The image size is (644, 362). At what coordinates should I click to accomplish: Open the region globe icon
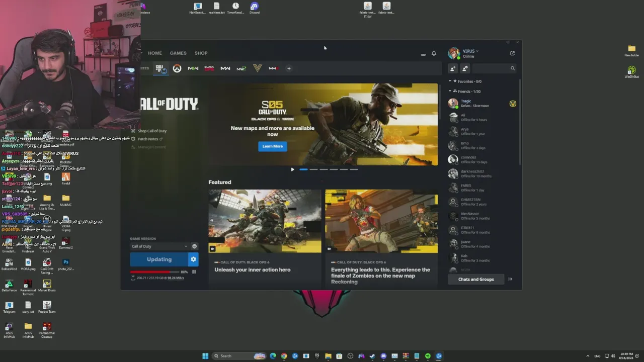point(194,246)
